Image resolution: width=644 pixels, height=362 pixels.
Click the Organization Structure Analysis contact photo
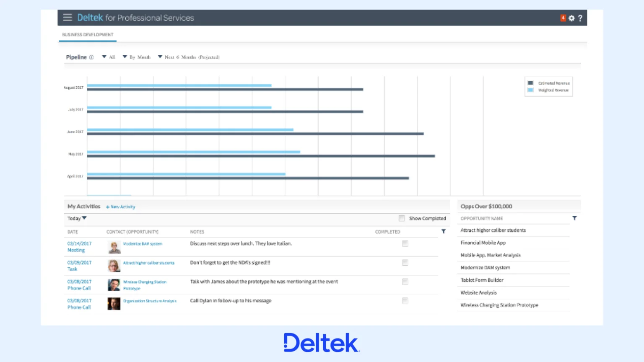114,304
